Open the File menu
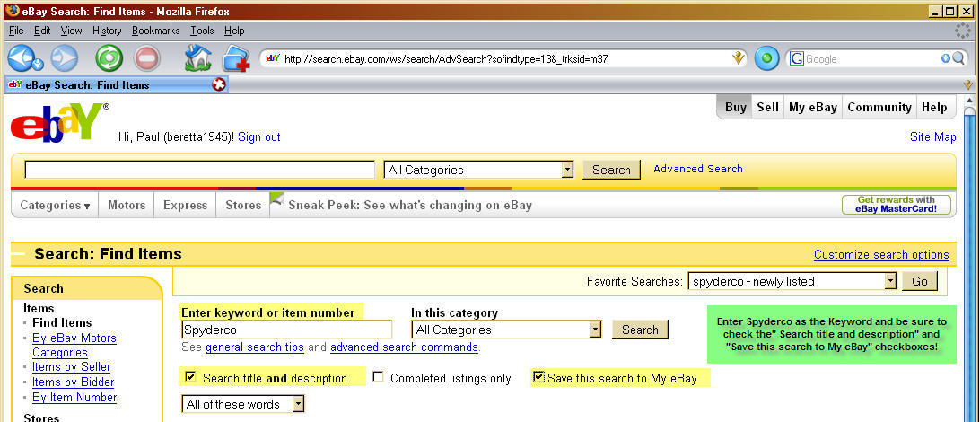980x422 pixels. pos(16,30)
